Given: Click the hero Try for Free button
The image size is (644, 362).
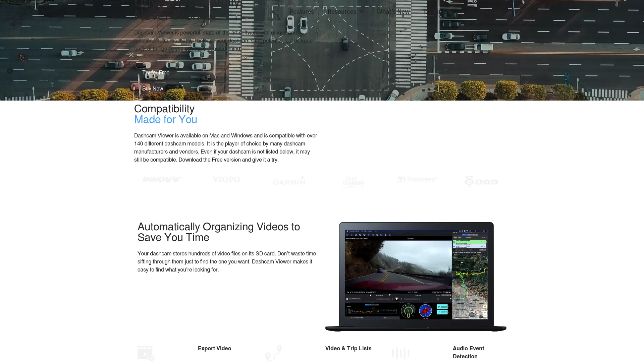Looking at the screenshot, I should 156,73.
